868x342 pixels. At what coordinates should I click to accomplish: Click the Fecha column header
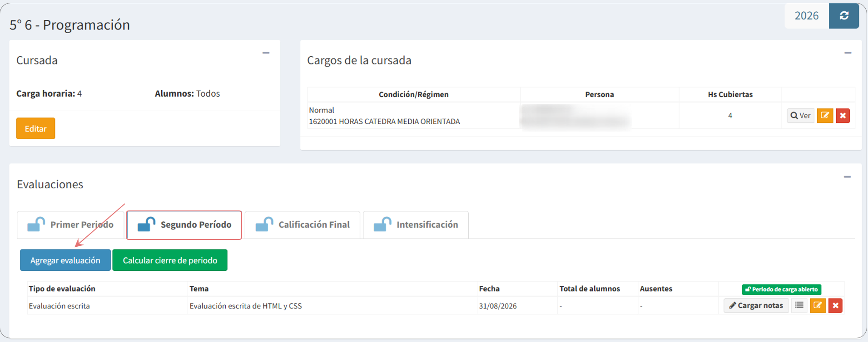[489, 289]
